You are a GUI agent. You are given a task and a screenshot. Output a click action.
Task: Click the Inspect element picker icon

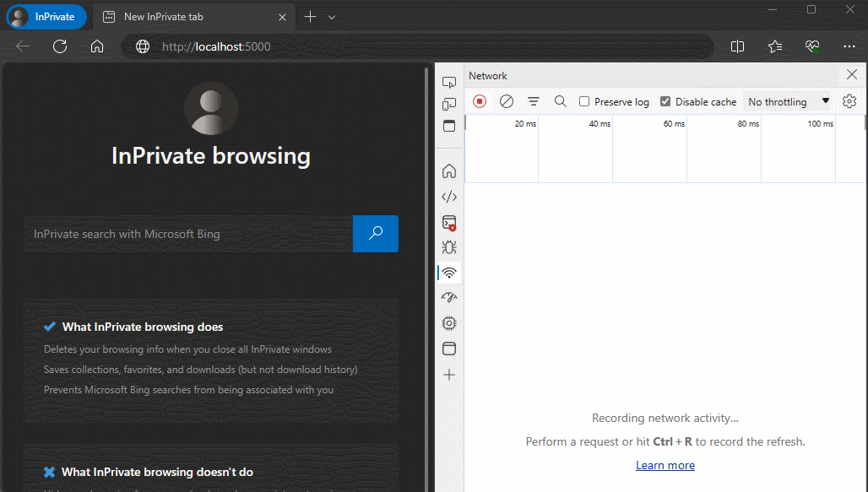[449, 83]
